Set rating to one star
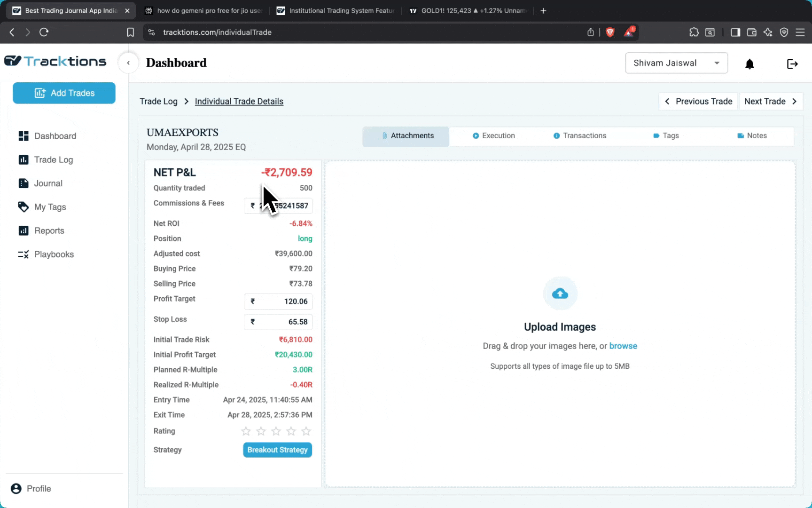The width and height of the screenshot is (812, 508). [x=246, y=431]
